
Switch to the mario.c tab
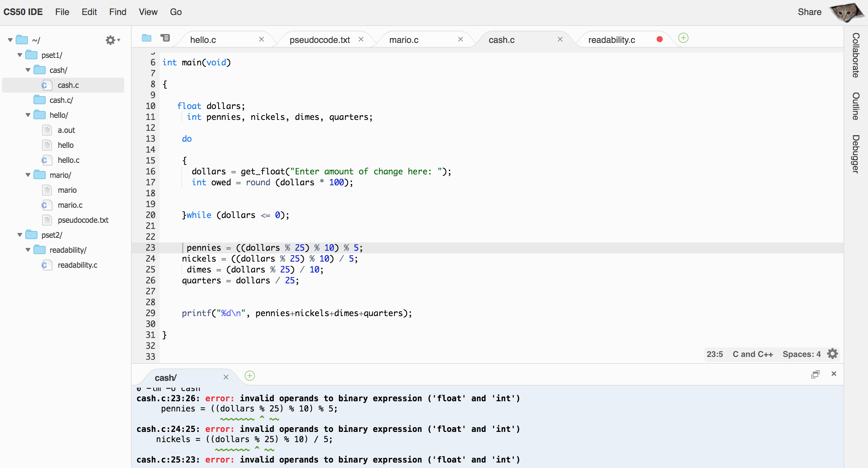click(404, 40)
